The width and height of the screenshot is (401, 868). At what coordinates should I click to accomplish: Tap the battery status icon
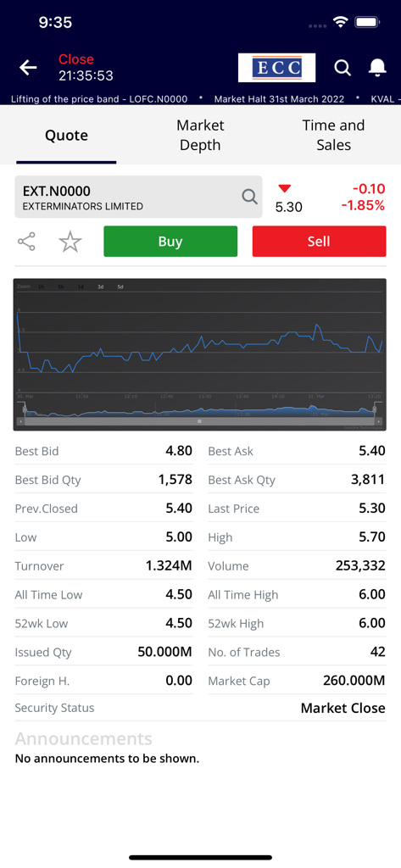(x=366, y=23)
